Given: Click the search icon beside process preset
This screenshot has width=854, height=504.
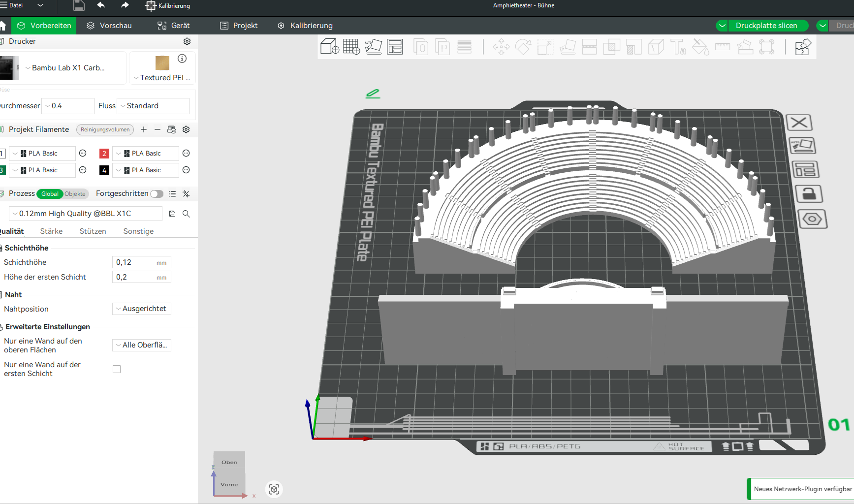Looking at the screenshot, I should tap(186, 214).
